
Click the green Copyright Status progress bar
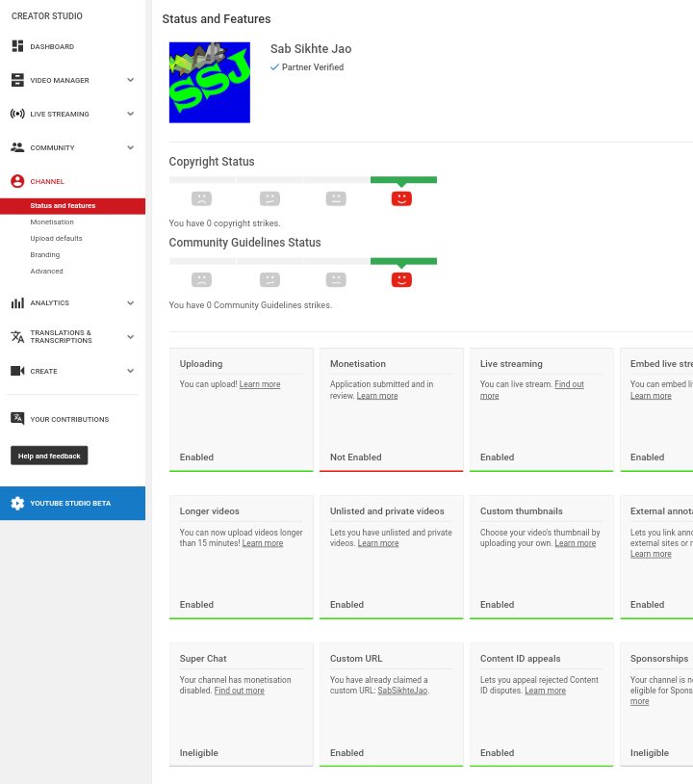(403, 180)
